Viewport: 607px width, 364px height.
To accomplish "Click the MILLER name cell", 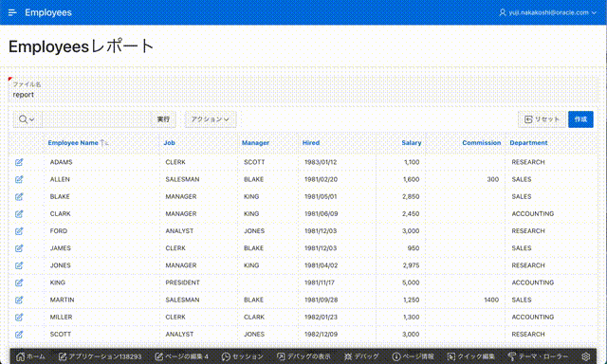I will tap(61, 318).
